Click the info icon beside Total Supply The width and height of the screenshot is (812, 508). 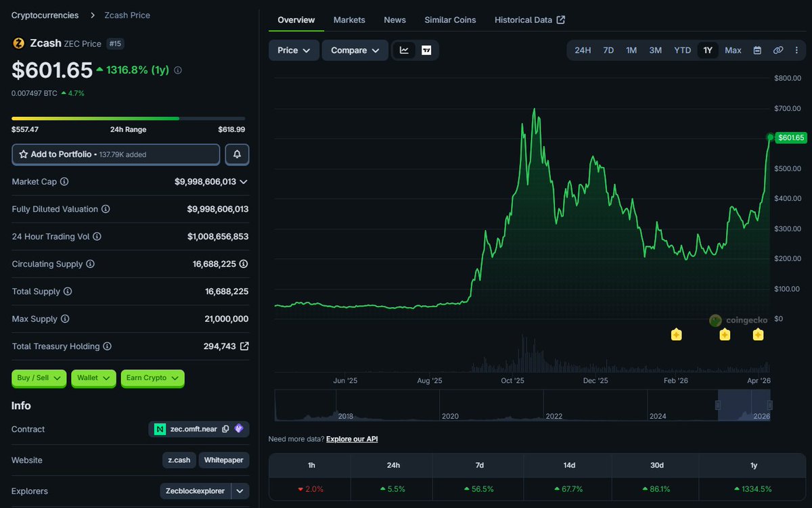tap(67, 292)
